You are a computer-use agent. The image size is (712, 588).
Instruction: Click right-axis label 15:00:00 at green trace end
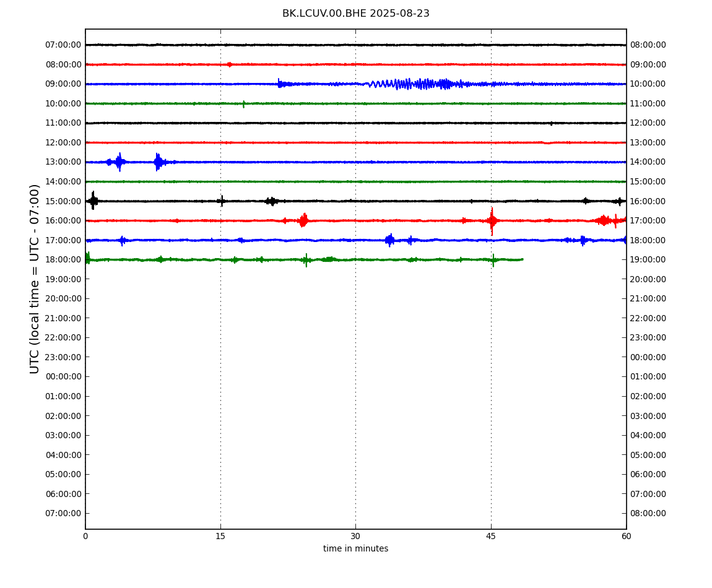pyautogui.click(x=648, y=181)
